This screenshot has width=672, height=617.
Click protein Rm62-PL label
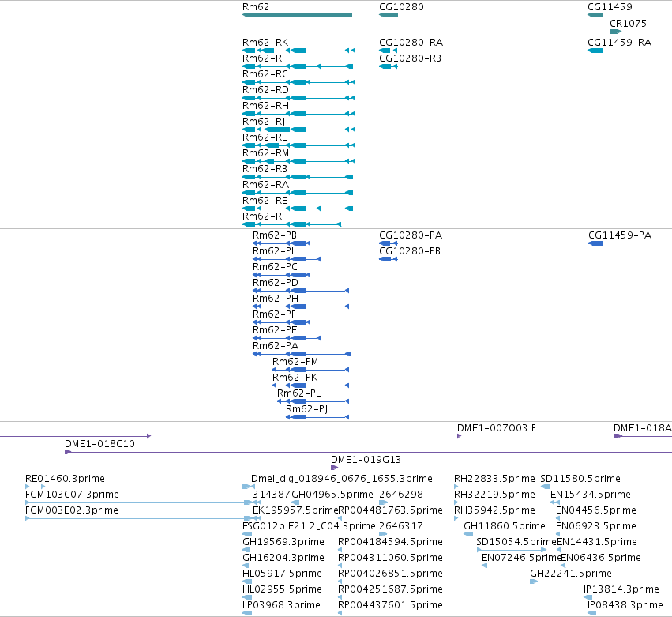click(298, 393)
